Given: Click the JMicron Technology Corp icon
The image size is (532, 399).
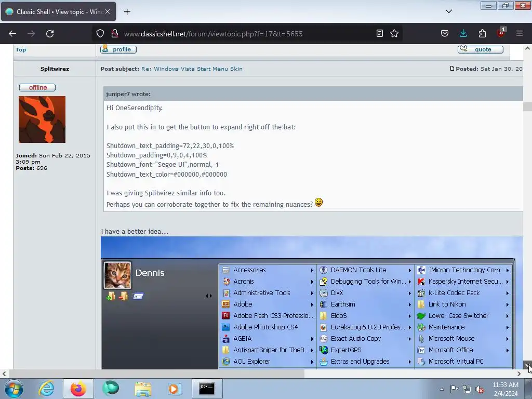Looking at the screenshot, I should (421, 270).
